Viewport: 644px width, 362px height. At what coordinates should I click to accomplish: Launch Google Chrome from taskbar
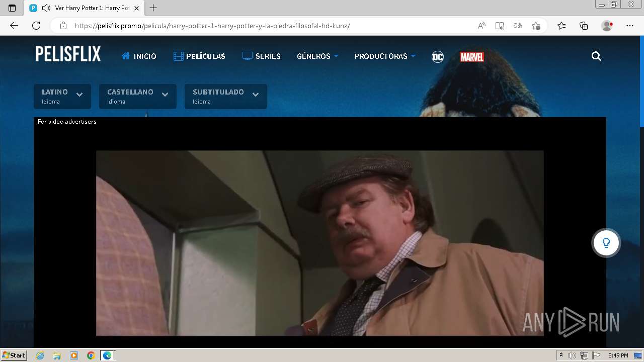pyautogui.click(x=91, y=355)
